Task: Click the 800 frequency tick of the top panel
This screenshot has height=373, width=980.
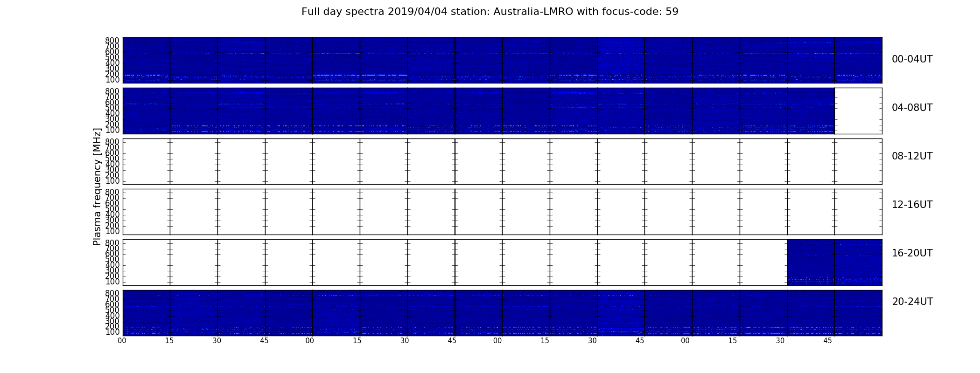Action: [x=112, y=41]
